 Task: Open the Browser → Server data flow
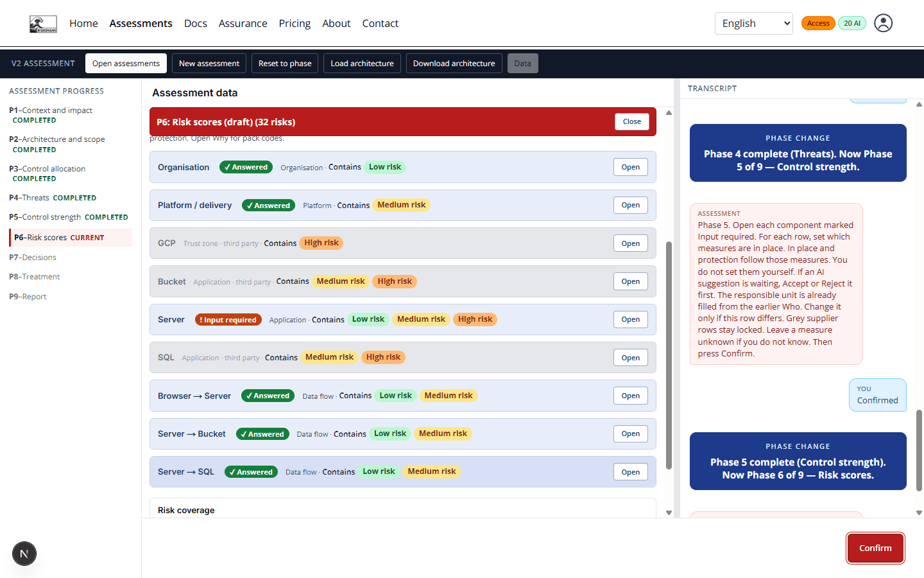631,396
